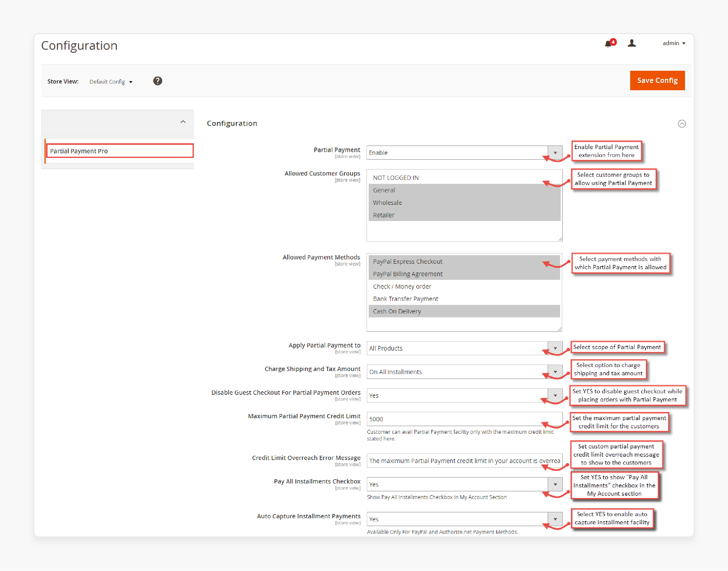Screen dimensions: 728x571
Task: Click the Credit Limit Overreach Error Message field
Action: [x=464, y=461]
